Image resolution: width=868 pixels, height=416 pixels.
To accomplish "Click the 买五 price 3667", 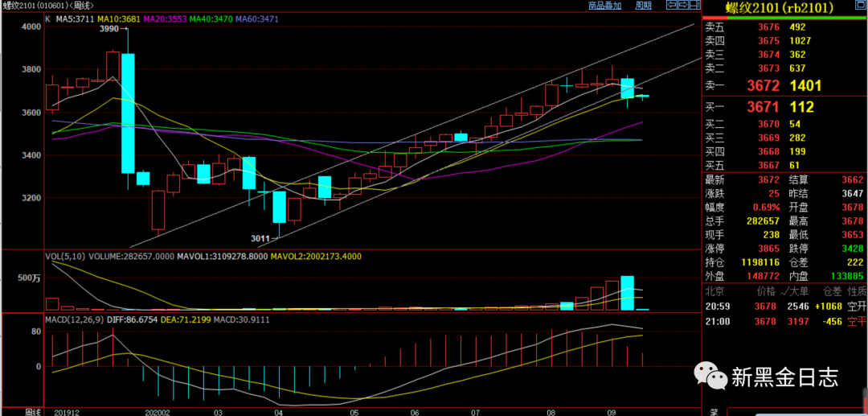I will pyautogui.click(x=770, y=165).
